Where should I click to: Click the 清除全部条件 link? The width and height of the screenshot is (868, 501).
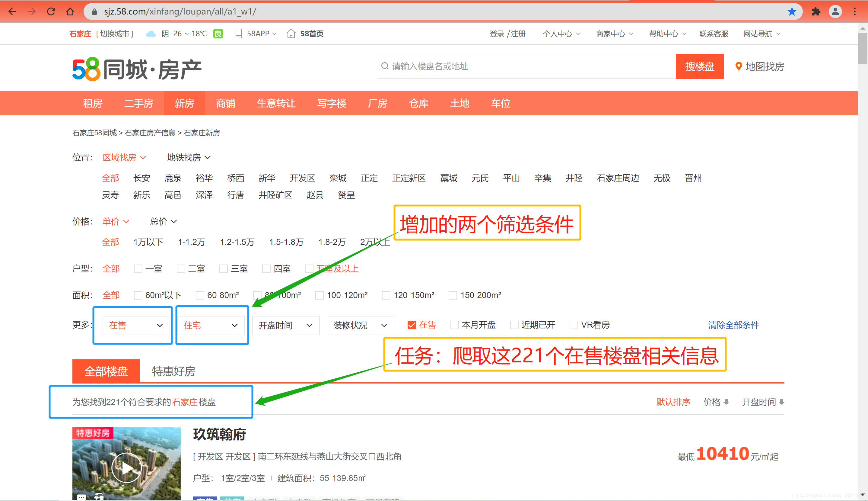click(733, 325)
